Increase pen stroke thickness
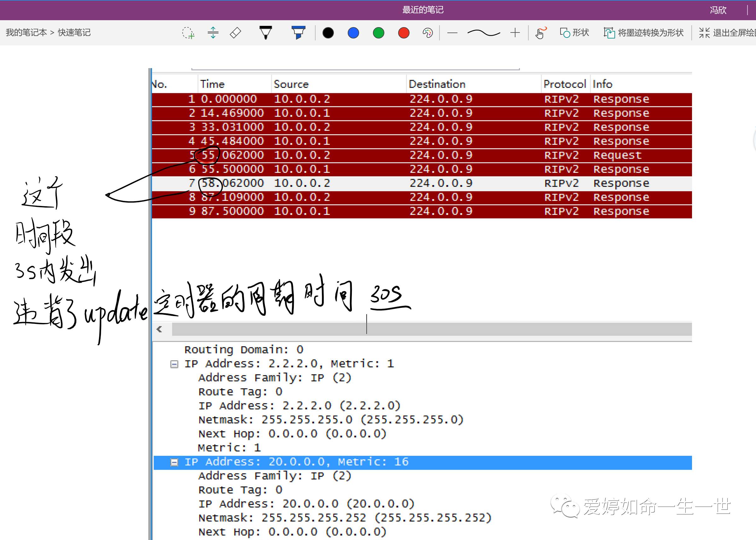This screenshot has height=540, width=756. click(x=515, y=33)
